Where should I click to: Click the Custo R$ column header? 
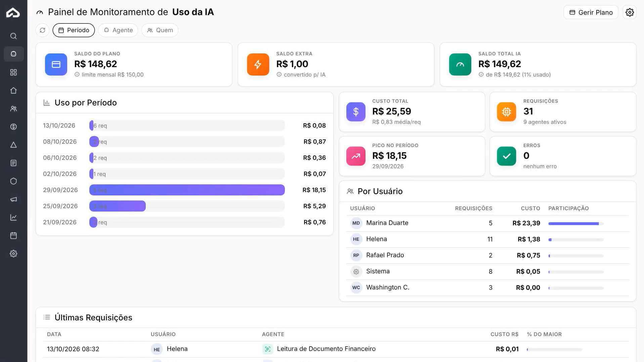click(504, 334)
